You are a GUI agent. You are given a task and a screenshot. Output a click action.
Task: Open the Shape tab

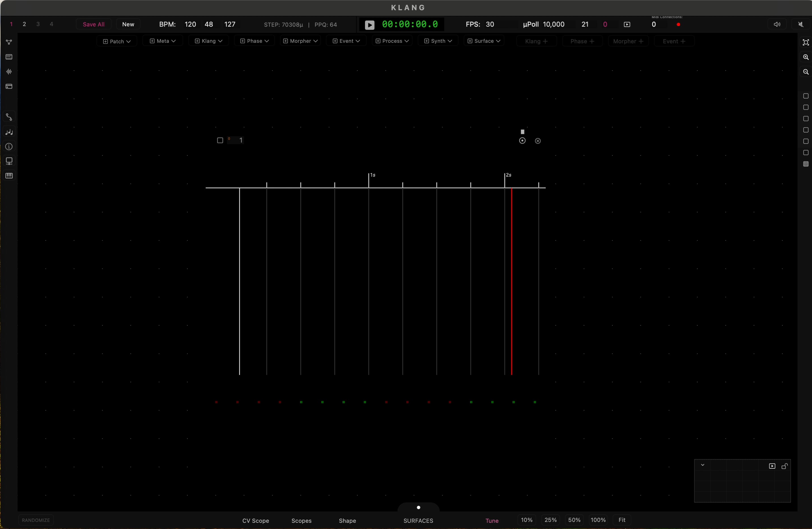tap(347, 521)
